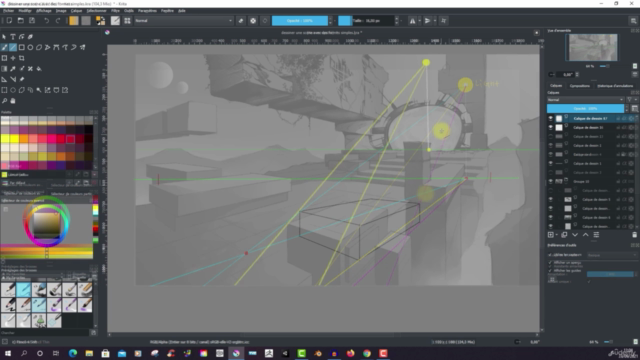Open layer properties icon below layer list

click(x=596, y=235)
